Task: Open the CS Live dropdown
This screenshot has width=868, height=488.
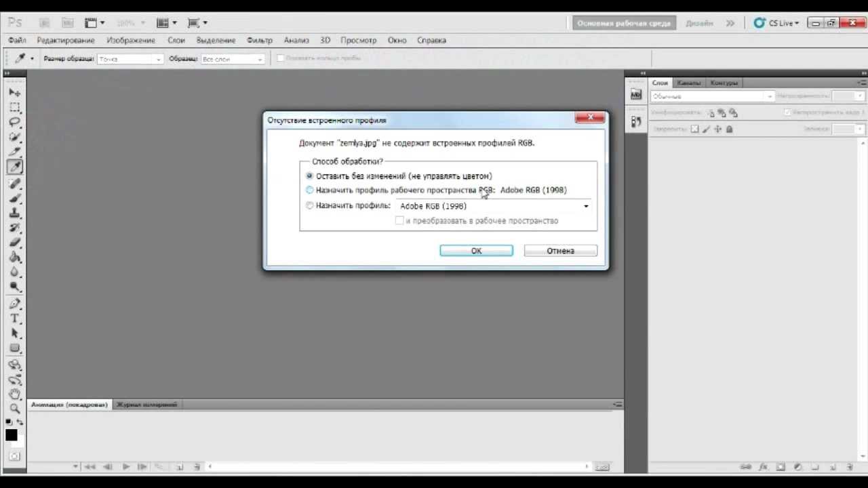Action: point(776,23)
